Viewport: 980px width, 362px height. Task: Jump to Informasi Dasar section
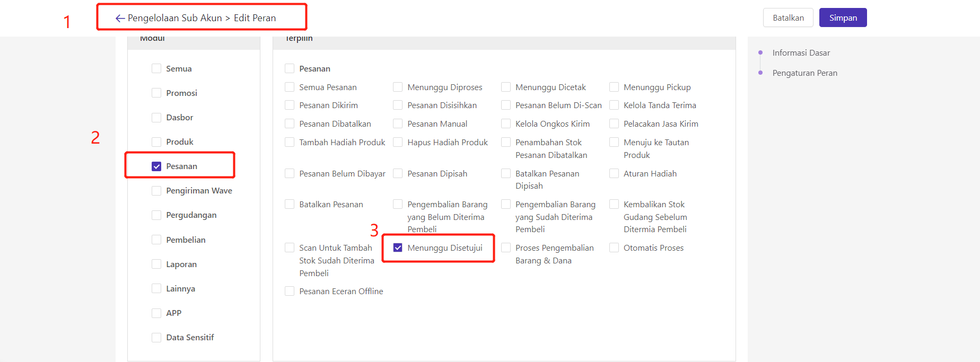pyautogui.click(x=801, y=53)
